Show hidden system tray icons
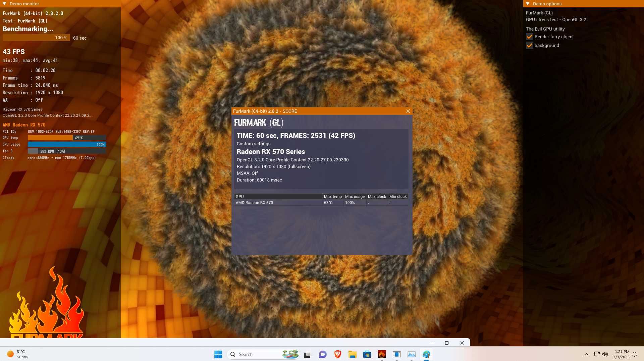The height and width of the screenshot is (361, 644). pos(586,354)
